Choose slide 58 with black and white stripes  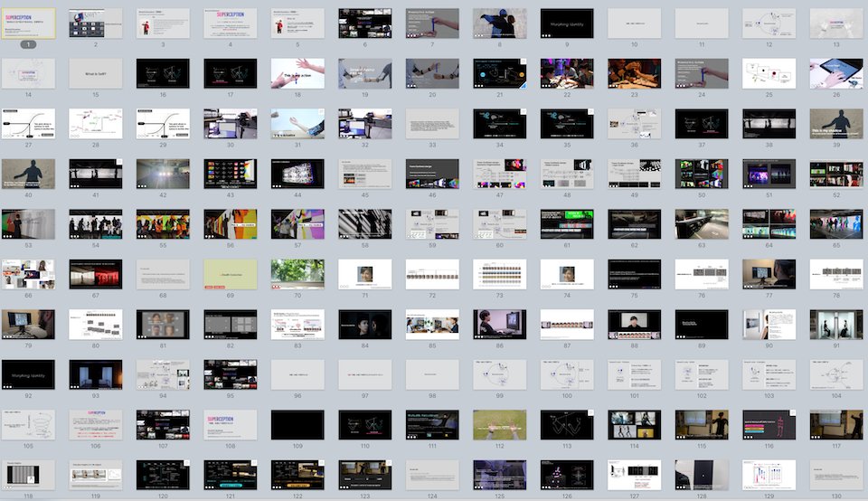[364, 223]
